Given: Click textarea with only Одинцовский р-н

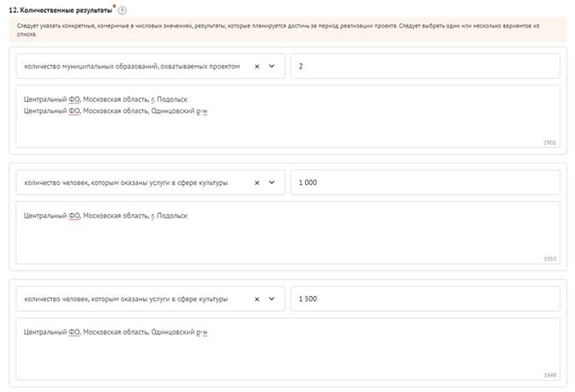Looking at the screenshot, I should tap(288, 349).
